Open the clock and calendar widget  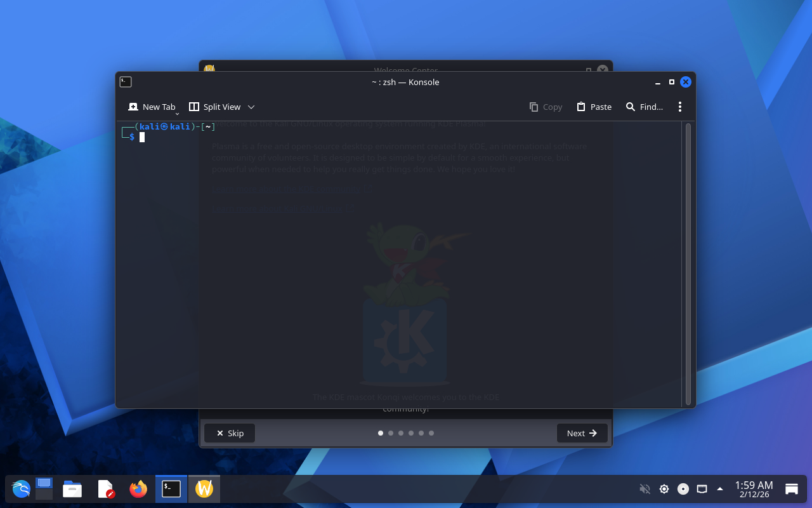(x=754, y=489)
